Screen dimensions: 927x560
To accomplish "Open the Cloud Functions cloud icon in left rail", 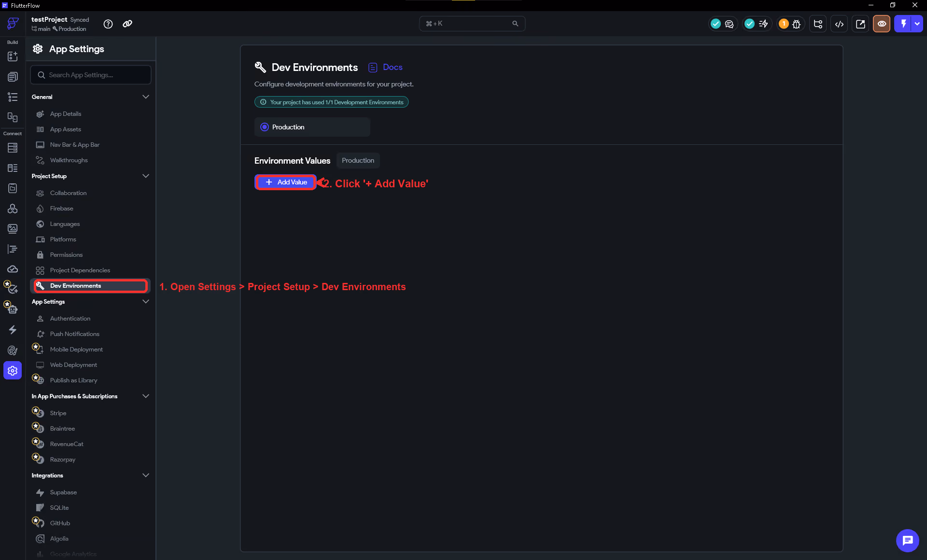I will pyautogui.click(x=13, y=269).
